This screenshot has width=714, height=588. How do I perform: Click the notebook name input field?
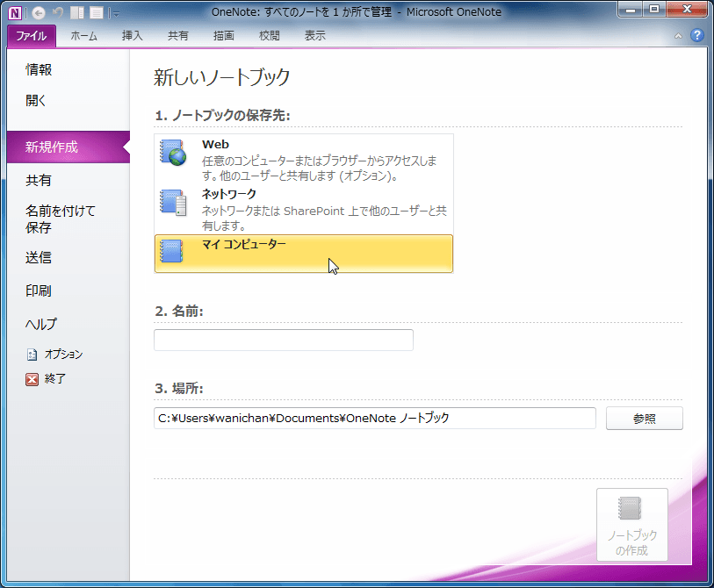click(x=284, y=340)
